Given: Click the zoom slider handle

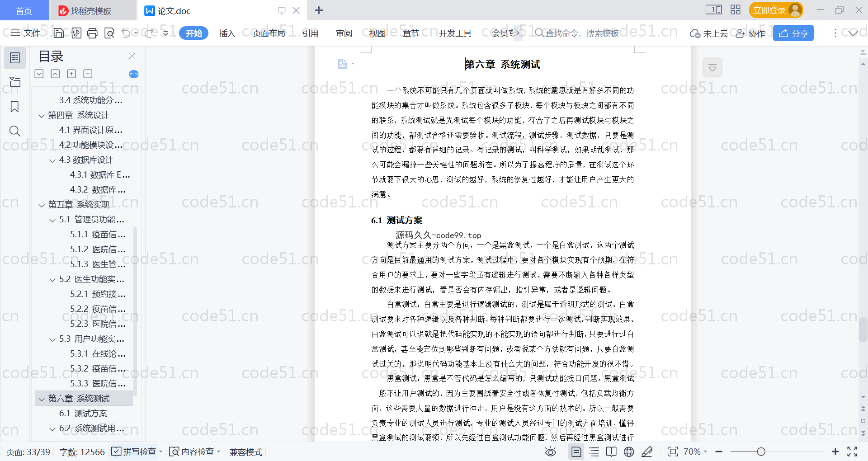Looking at the screenshot, I should click(x=761, y=452).
